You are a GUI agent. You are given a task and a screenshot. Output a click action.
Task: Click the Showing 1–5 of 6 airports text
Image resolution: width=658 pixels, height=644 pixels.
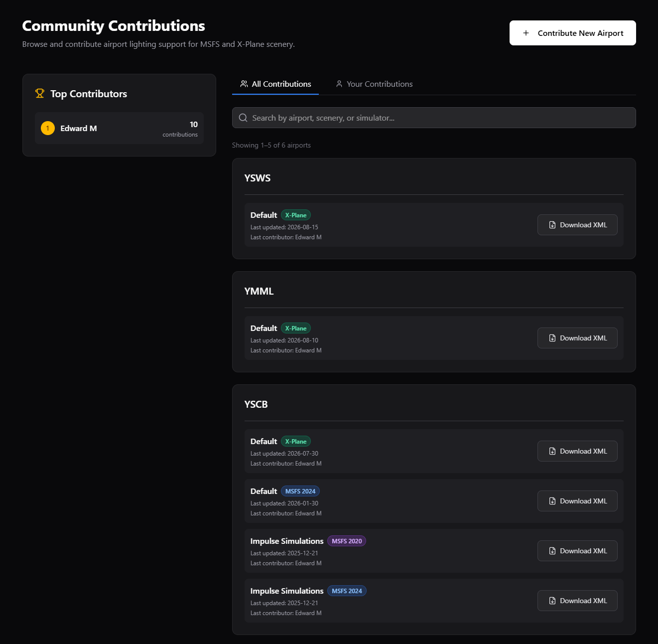coord(271,145)
